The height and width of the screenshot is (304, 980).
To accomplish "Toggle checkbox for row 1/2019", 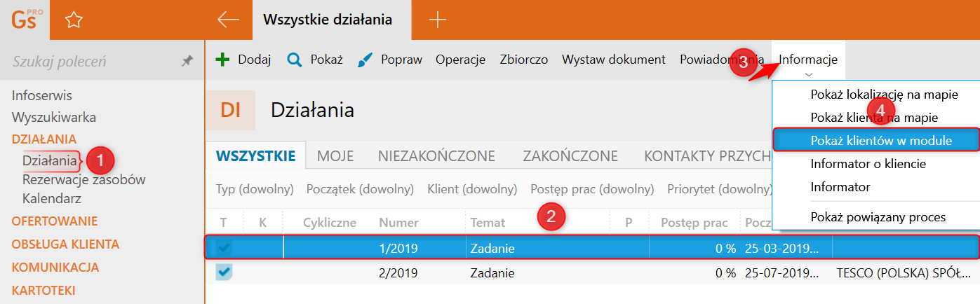I will tap(224, 248).
